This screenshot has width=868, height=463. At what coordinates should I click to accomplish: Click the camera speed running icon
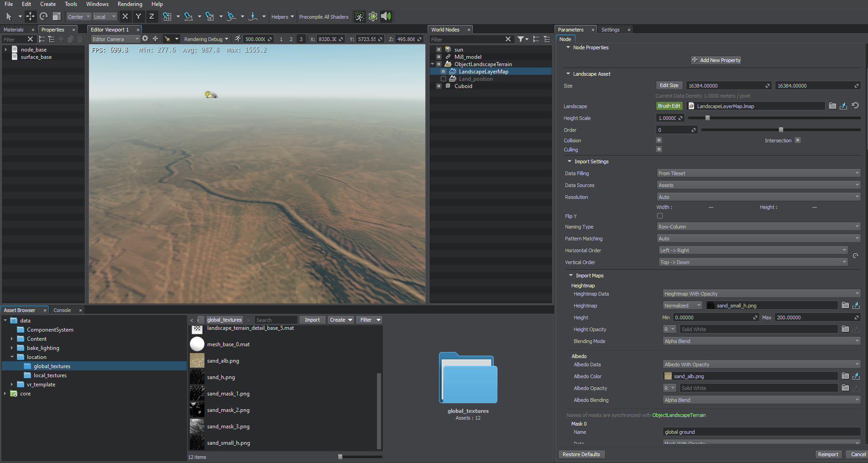pyautogui.click(x=238, y=39)
